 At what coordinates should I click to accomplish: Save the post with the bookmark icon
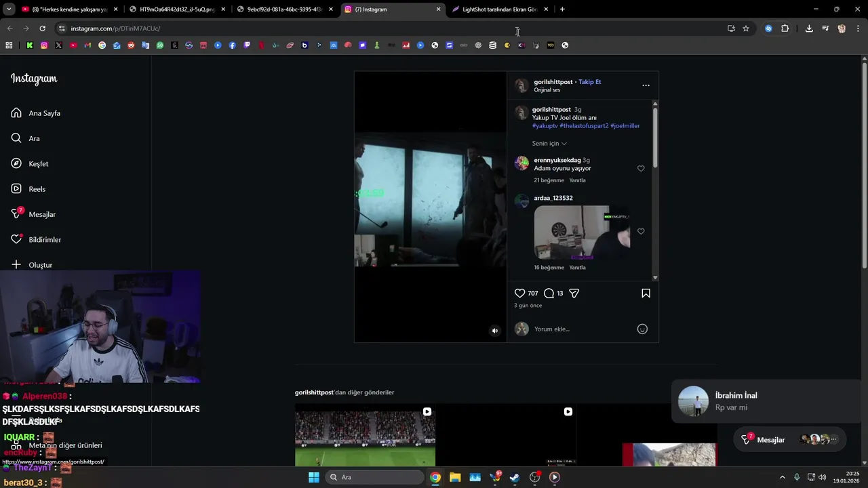click(646, 293)
